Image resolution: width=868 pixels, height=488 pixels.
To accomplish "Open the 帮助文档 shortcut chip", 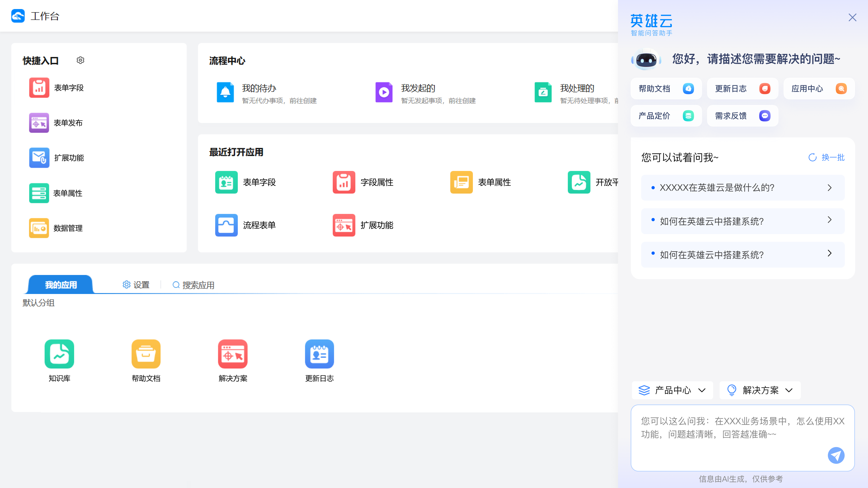I will [666, 89].
